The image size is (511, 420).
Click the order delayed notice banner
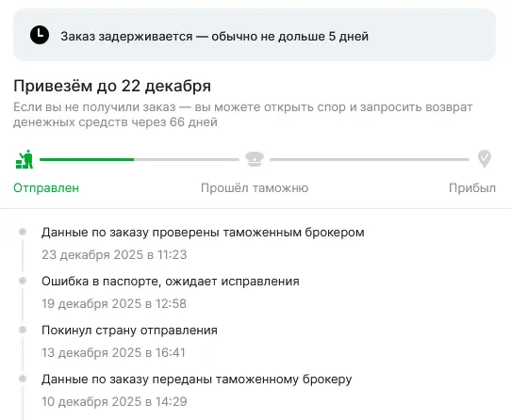(x=255, y=35)
